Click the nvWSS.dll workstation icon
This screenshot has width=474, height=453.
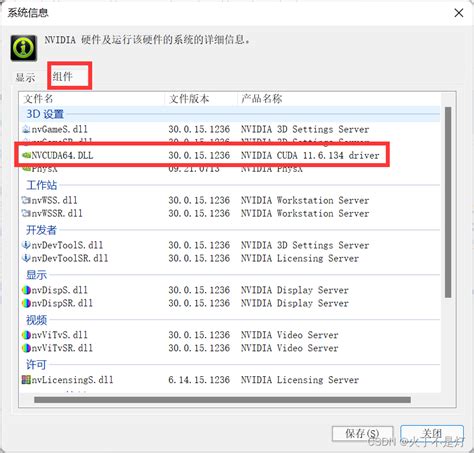tap(26, 200)
